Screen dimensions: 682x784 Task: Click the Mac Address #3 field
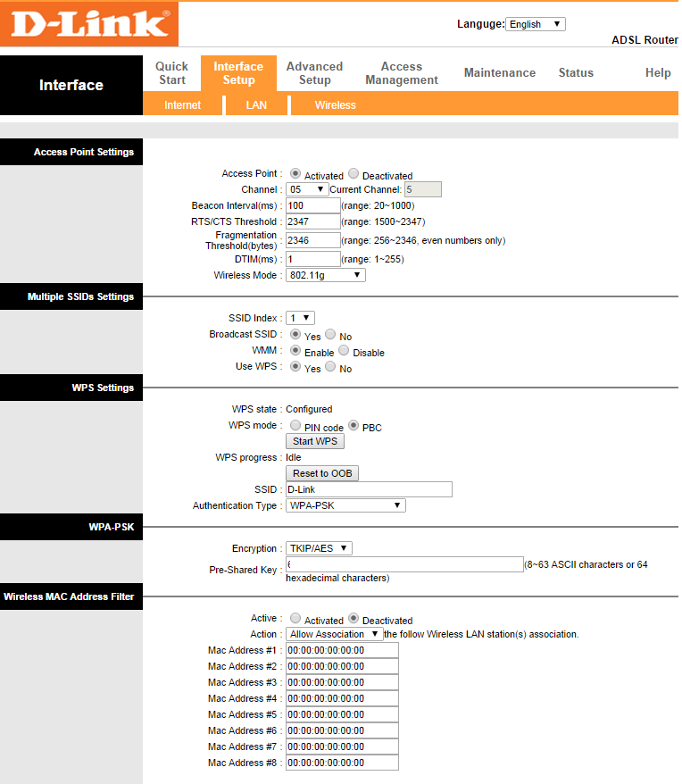(342, 682)
